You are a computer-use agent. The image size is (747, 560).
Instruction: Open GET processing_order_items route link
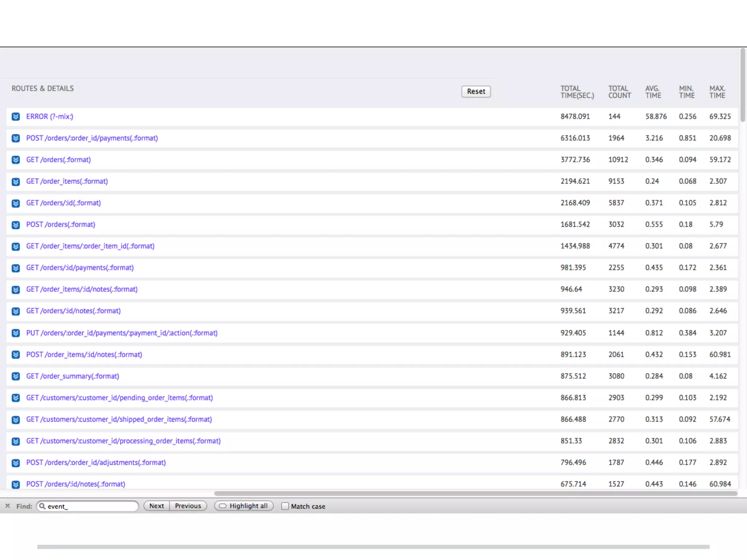click(123, 441)
